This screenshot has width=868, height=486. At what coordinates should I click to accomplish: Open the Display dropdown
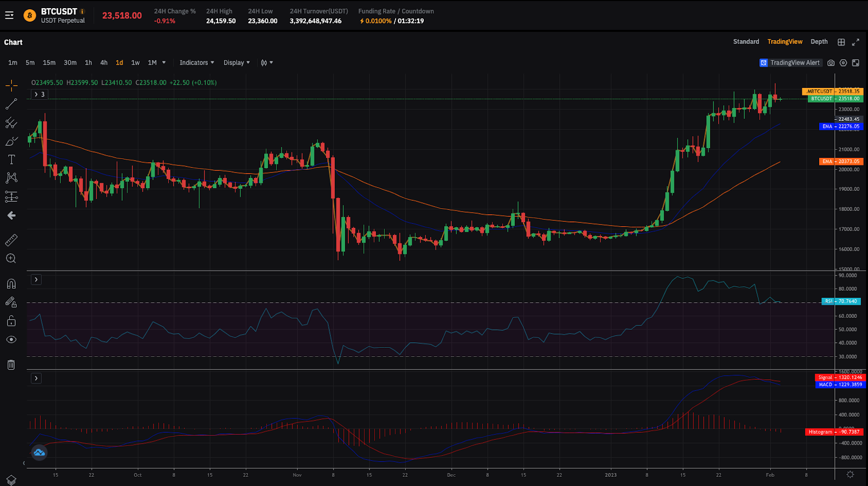[237, 63]
